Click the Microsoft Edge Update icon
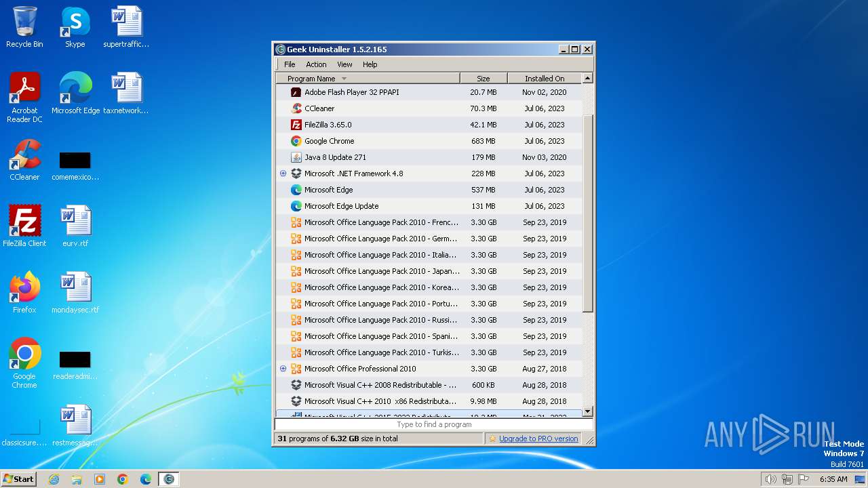Viewport: 868px width, 488px height. tap(296, 206)
